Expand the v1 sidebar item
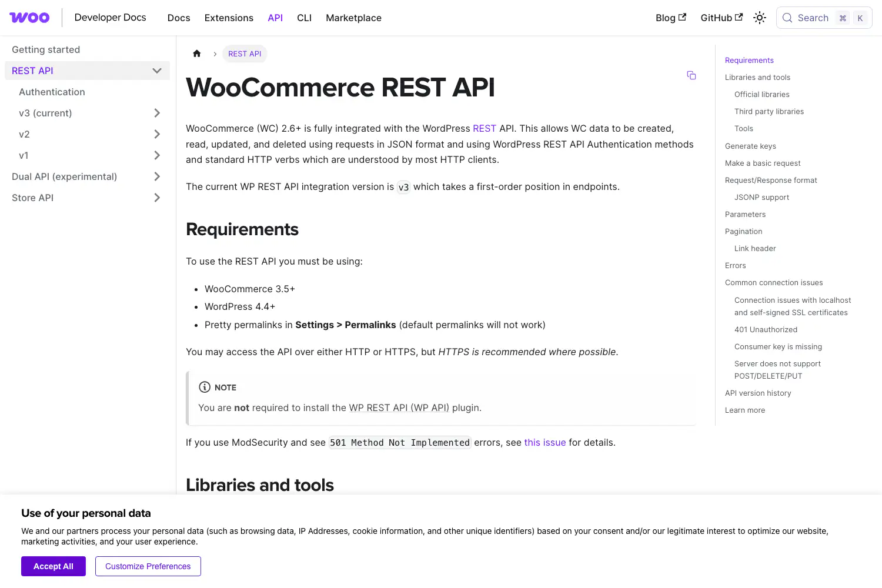The height and width of the screenshot is (588, 882). (157, 155)
